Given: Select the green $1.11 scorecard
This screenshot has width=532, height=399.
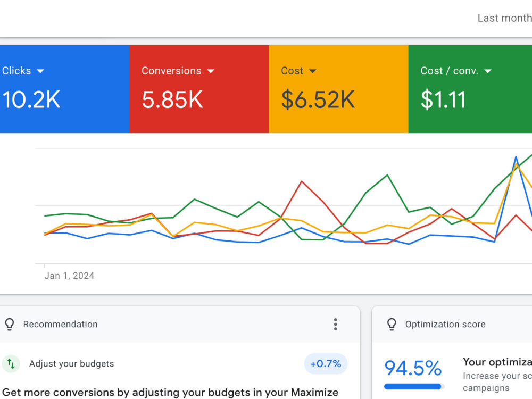Looking at the screenshot, I should [470, 89].
